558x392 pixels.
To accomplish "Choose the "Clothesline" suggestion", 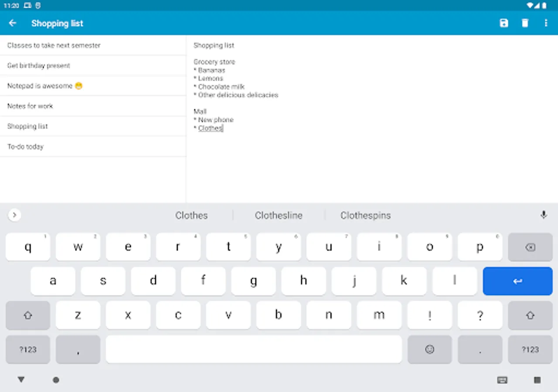I will 279,215.
